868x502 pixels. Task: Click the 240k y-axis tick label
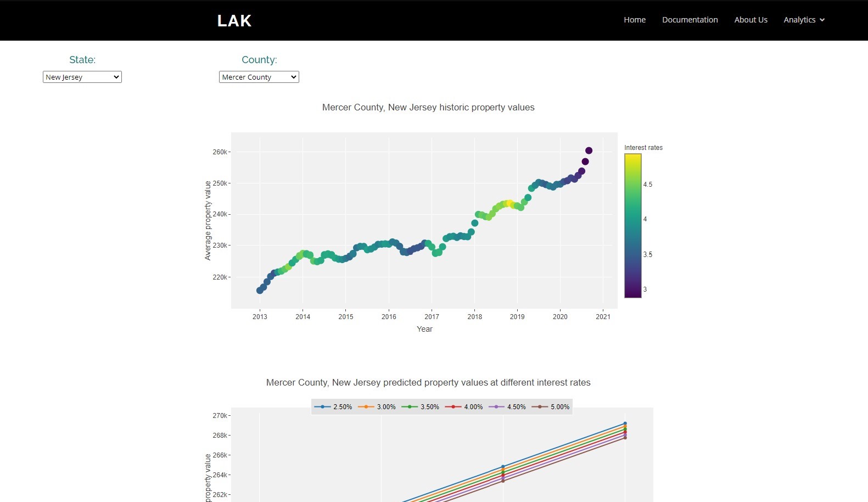point(220,215)
